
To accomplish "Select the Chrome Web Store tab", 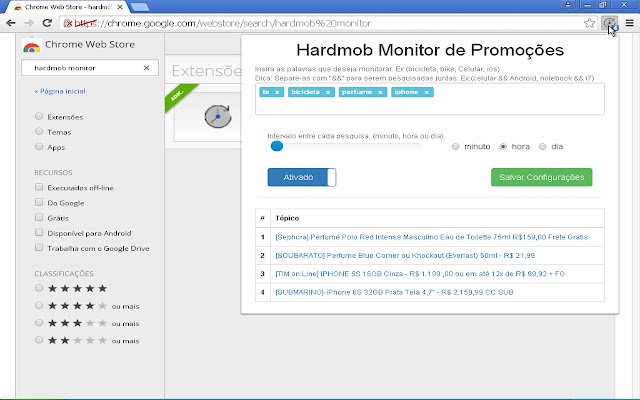I will pos(67,7).
